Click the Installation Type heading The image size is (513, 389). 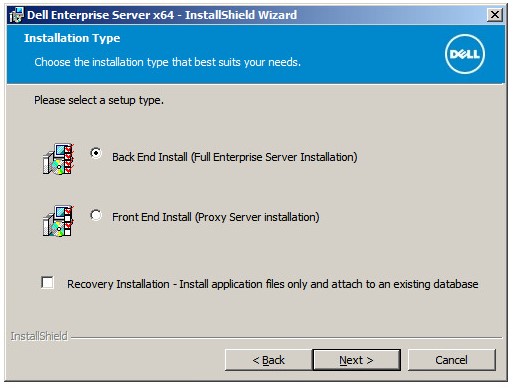tap(72, 38)
